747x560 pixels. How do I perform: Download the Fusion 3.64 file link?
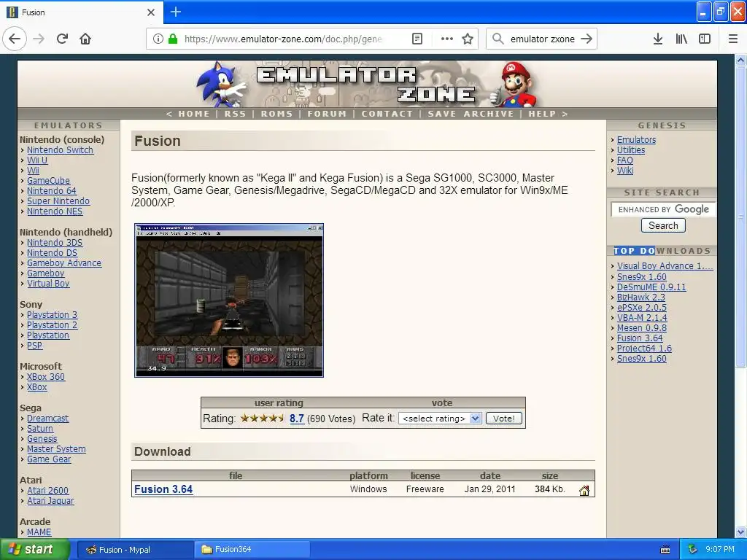tap(163, 489)
